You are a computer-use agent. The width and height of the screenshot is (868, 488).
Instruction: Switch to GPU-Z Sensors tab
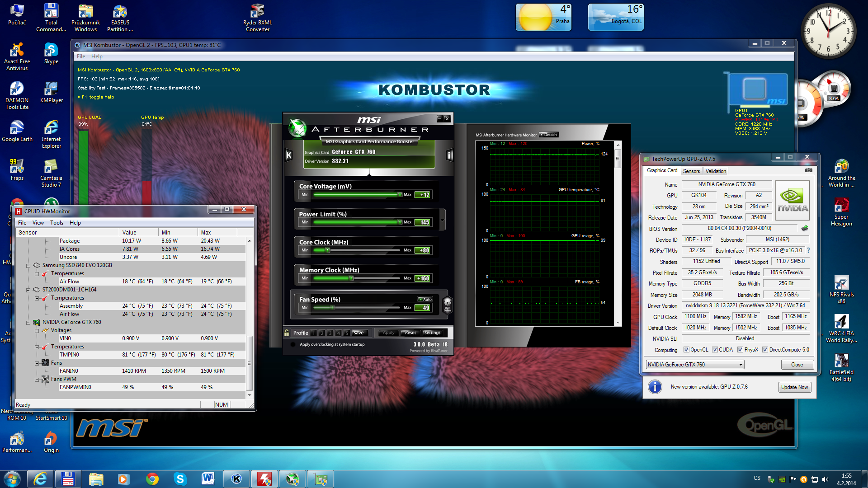tap(691, 171)
